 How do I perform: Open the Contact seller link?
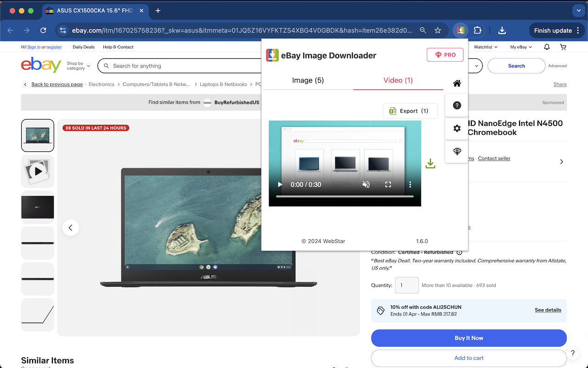coord(494,158)
